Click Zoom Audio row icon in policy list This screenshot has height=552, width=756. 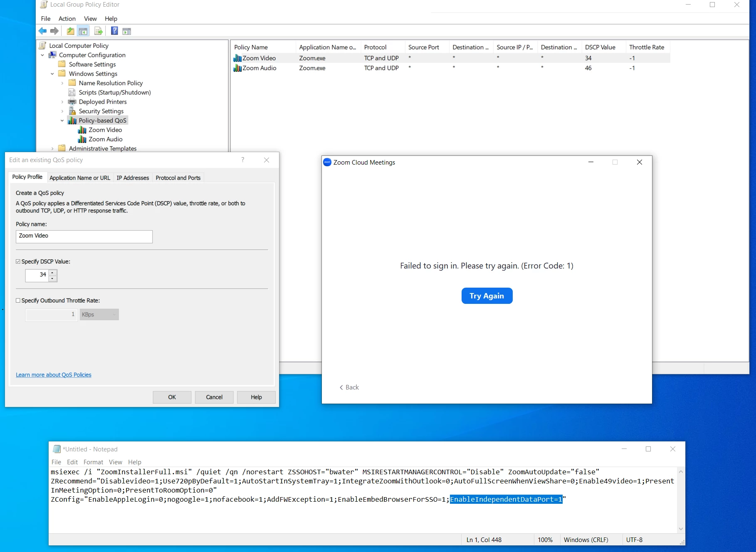[x=237, y=68]
